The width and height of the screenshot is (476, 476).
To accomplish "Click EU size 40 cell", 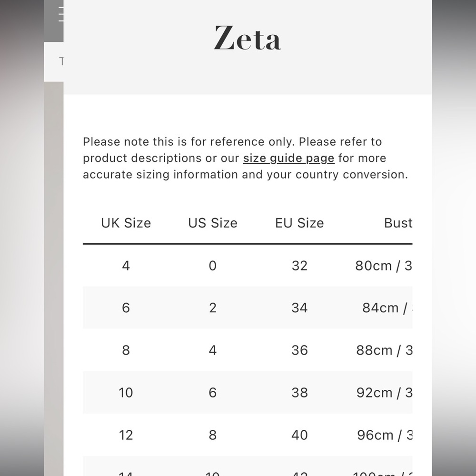I will click(x=299, y=435).
